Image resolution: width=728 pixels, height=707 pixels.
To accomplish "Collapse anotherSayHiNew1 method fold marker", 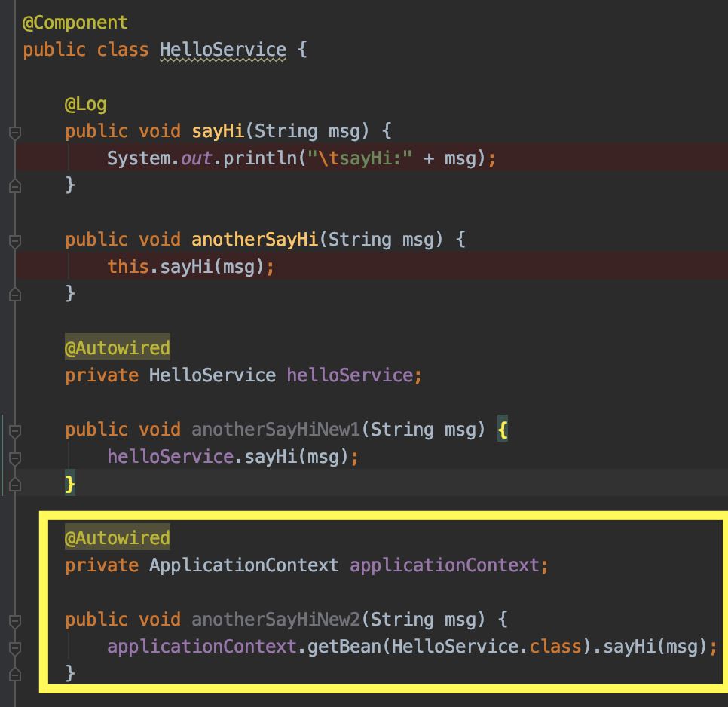I will (x=15, y=431).
